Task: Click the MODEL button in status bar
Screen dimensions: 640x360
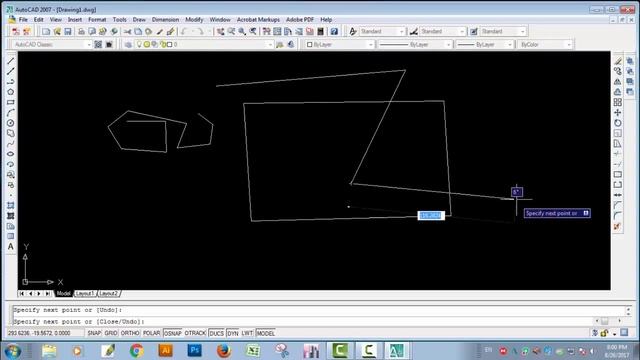Action: [x=266, y=333]
